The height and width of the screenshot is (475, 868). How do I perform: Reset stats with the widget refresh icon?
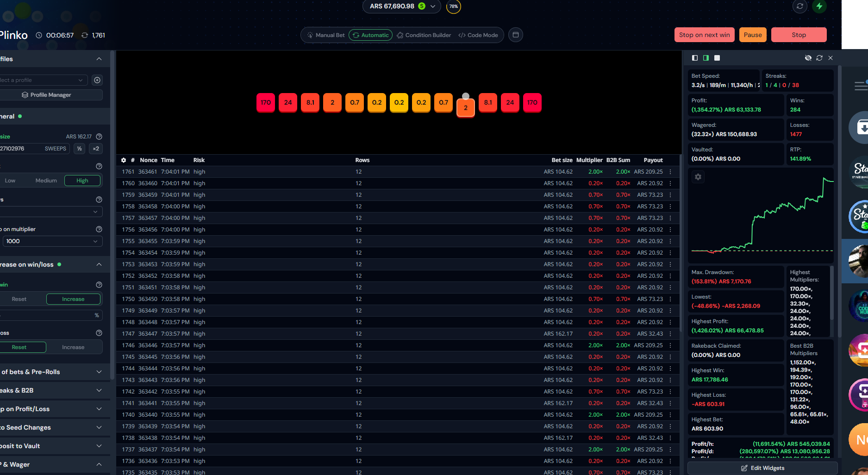pos(819,58)
